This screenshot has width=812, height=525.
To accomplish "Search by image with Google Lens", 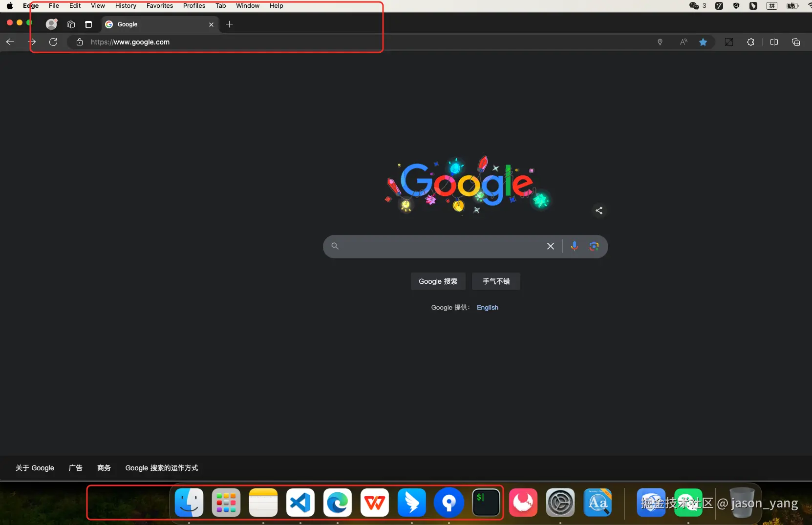I will point(594,246).
